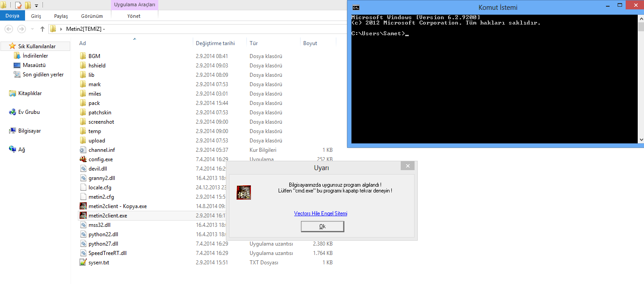Click the Explorer window title folder icon
The height and width of the screenshot is (284, 644).
[x=3, y=5]
